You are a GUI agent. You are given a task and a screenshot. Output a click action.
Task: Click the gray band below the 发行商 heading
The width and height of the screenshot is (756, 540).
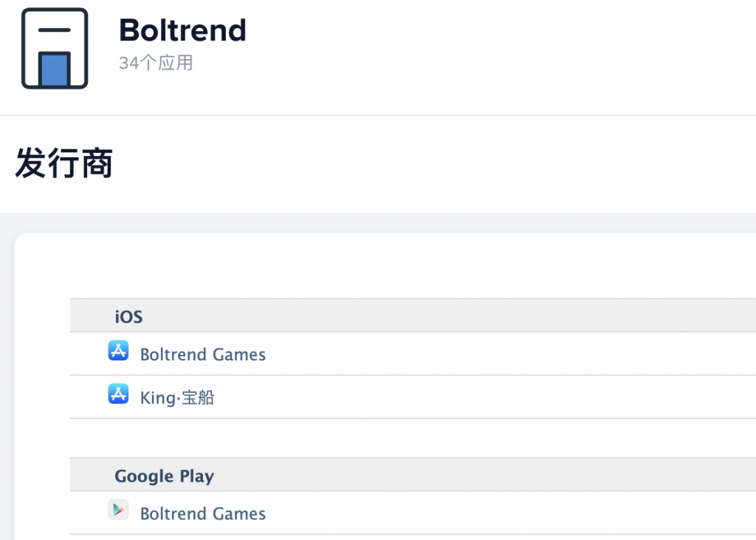[x=369, y=223]
